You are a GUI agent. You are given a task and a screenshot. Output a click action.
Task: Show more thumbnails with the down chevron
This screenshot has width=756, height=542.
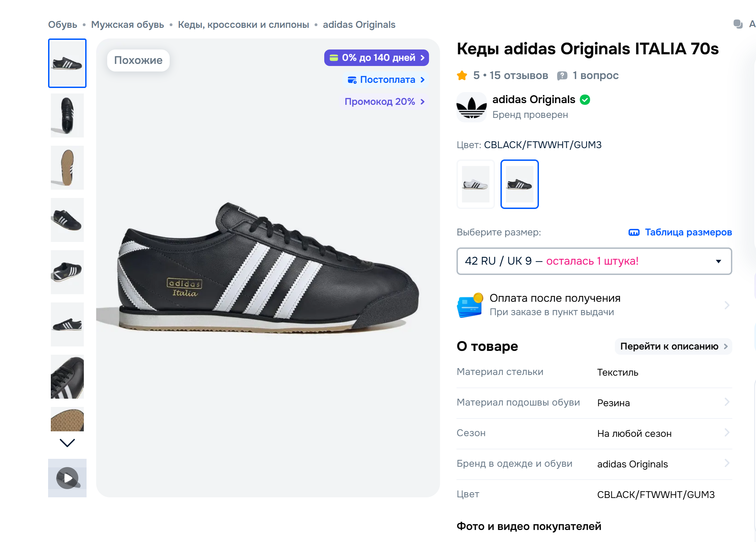tap(67, 443)
